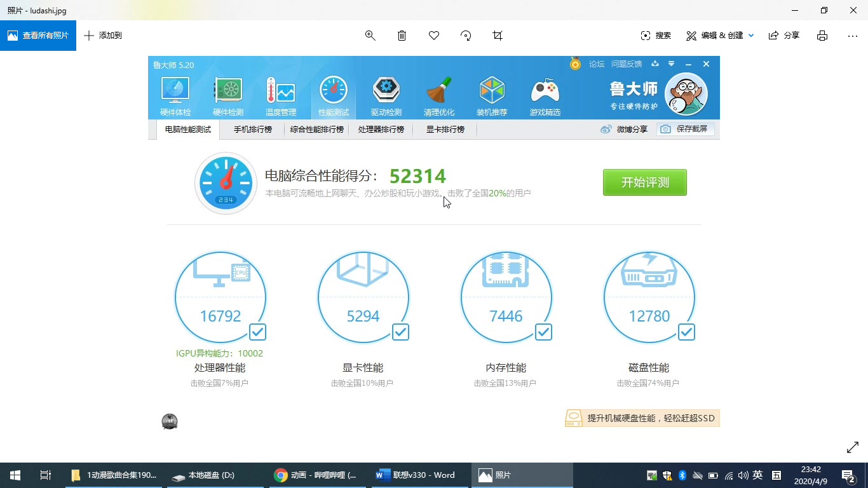
Task: Click 查看所有照片 to view all photos
Action: 38,36
